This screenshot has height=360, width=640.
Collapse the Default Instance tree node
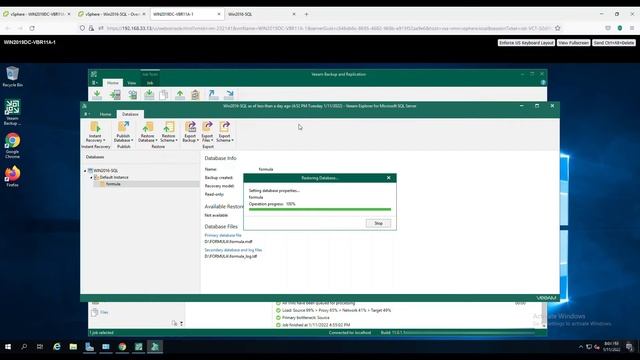point(91,178)
